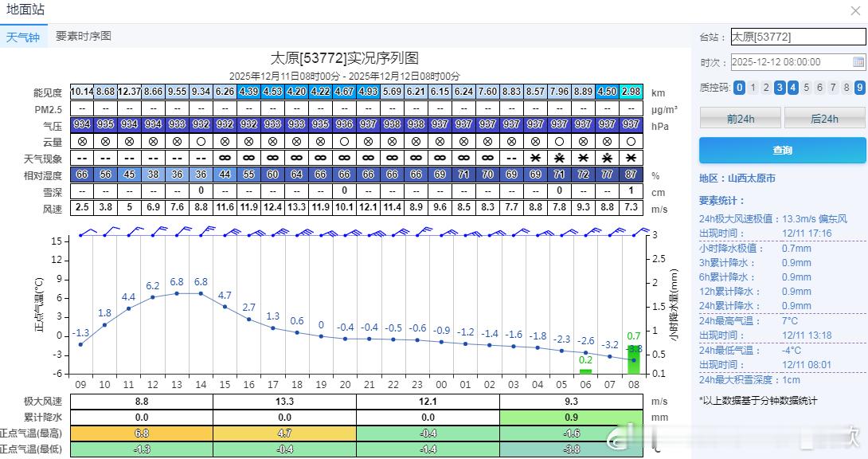The width and height of the screenshot is (868, 459).
Task: Click wind speed cell 7.3
Action: pyautogui.click(x=631, y=207)
